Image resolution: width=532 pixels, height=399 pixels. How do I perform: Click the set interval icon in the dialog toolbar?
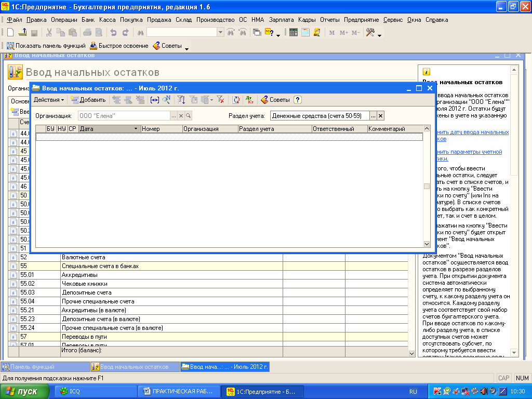[155, 100]
